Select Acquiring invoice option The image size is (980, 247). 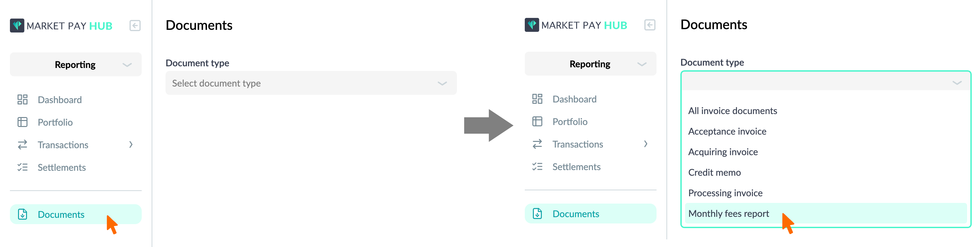[825, 152]
